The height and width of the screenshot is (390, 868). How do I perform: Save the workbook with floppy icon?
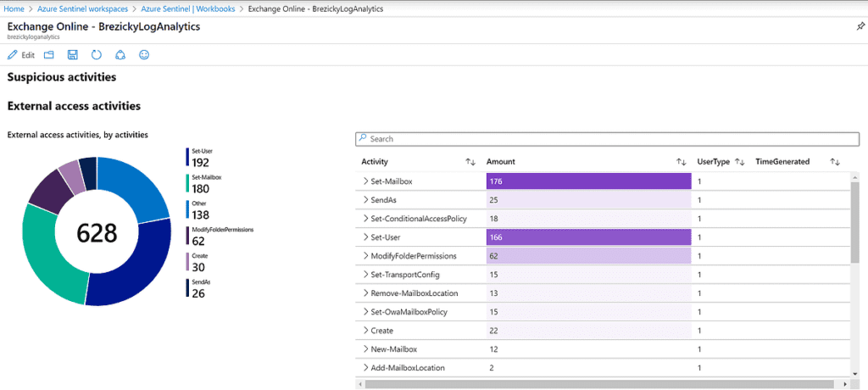point(73,55)
